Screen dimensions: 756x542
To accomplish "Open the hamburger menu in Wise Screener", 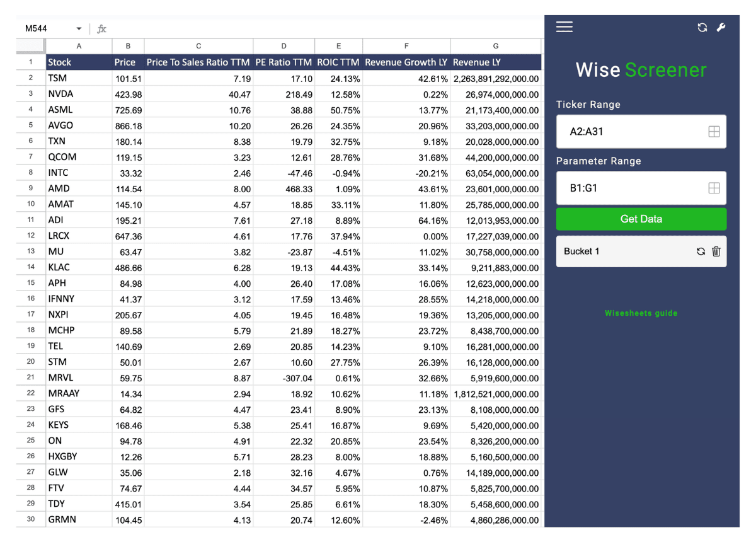I will [x=564, y=26].
